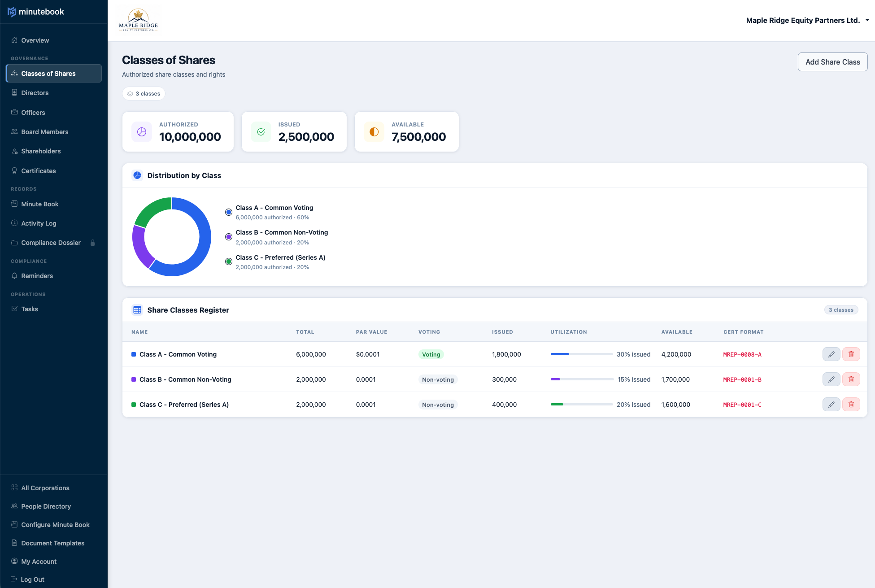
Task: Click the minutebook logo icon
Action: tap(12, 12)
